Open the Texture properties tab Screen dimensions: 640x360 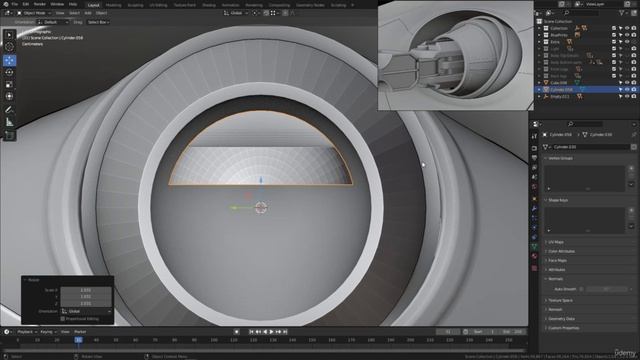[534, 268]
